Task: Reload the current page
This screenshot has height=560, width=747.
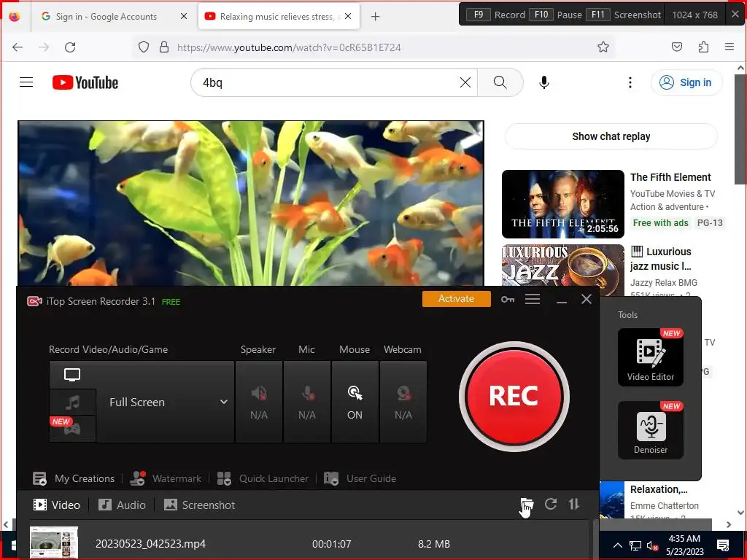Action: 70,47
